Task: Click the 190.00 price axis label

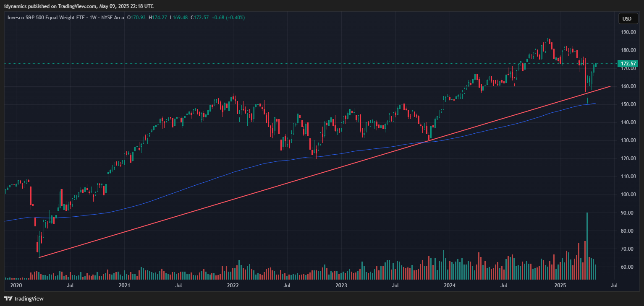Action: pos(628,32)
